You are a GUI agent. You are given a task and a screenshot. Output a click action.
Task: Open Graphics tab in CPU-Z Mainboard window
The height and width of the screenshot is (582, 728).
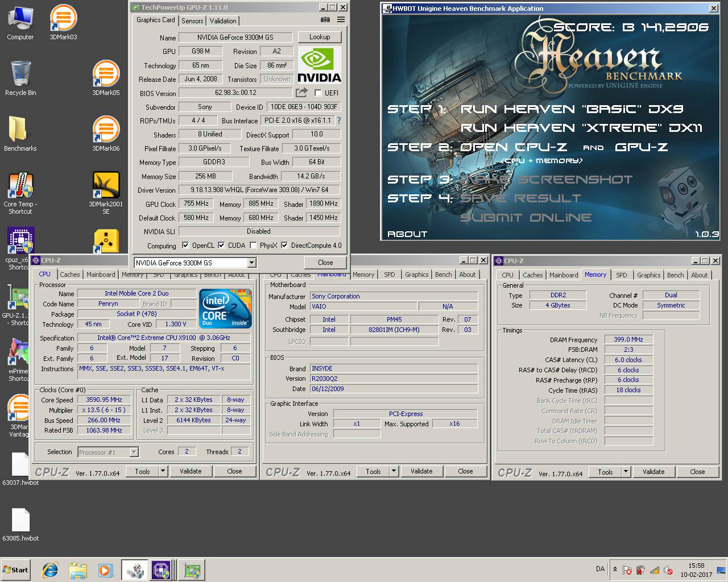point(417,275)
